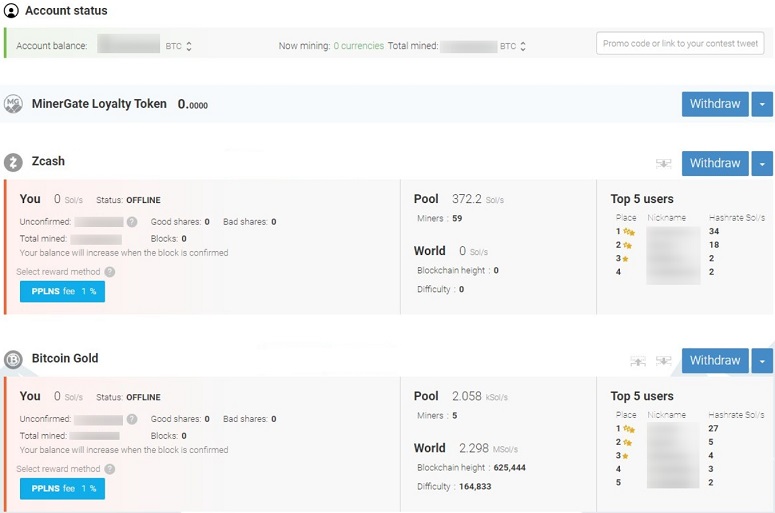Click help icon next to Zcash Unconfirmed
The width and height of the screenshot is (775, 513).
pyautogui.click(x=132, y=222)
